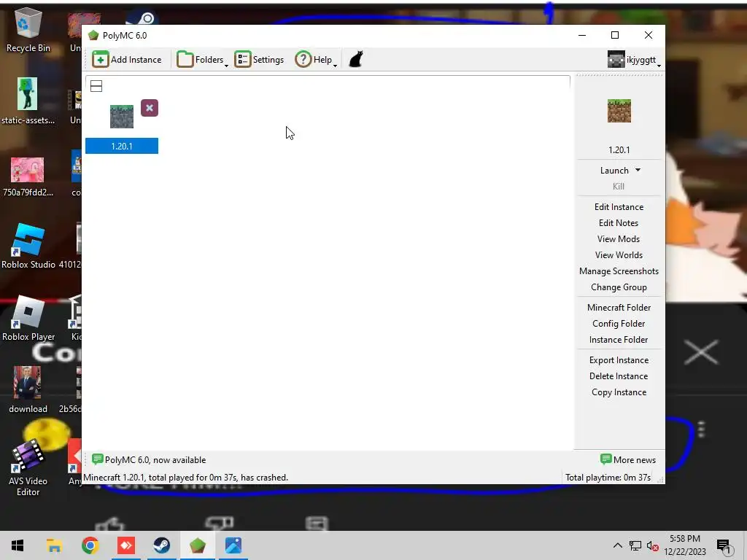747x560 pixels.
Task: Open View Worlds
Action: tap(619, 255)
